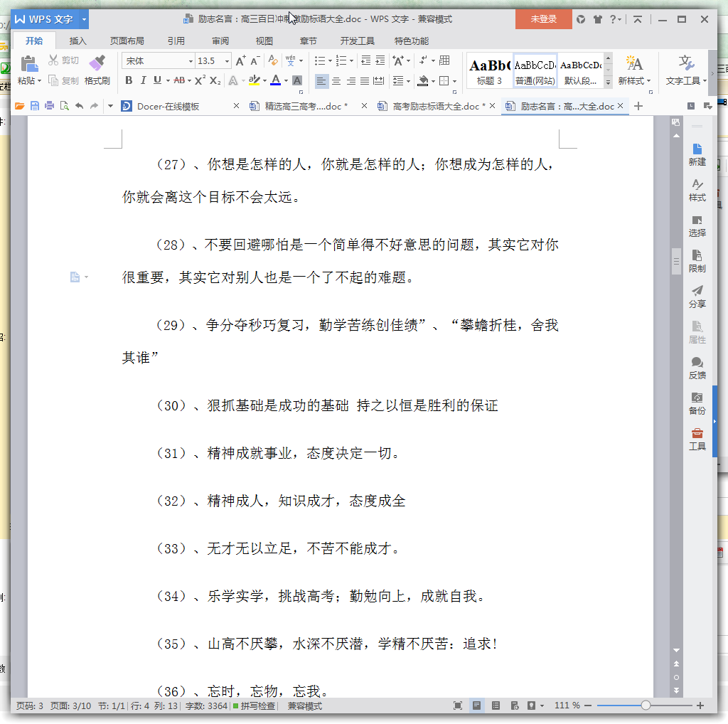Click the decrease indent icon

coord(366,60)
